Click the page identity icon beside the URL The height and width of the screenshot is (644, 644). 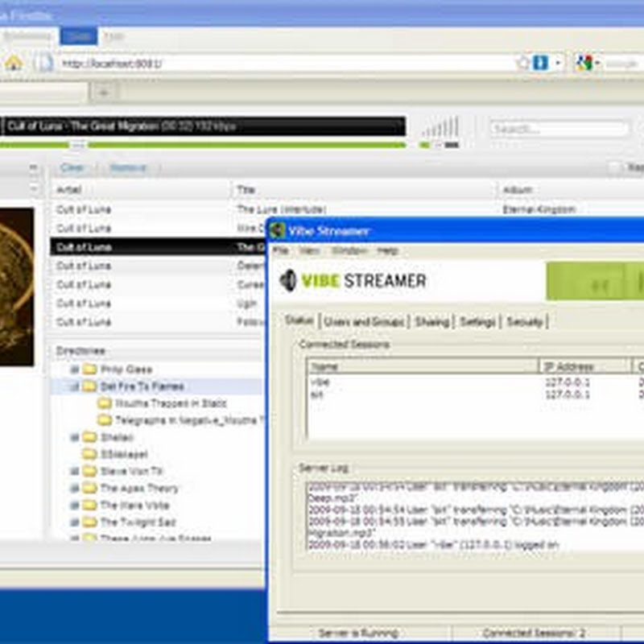tap(44, 64)
